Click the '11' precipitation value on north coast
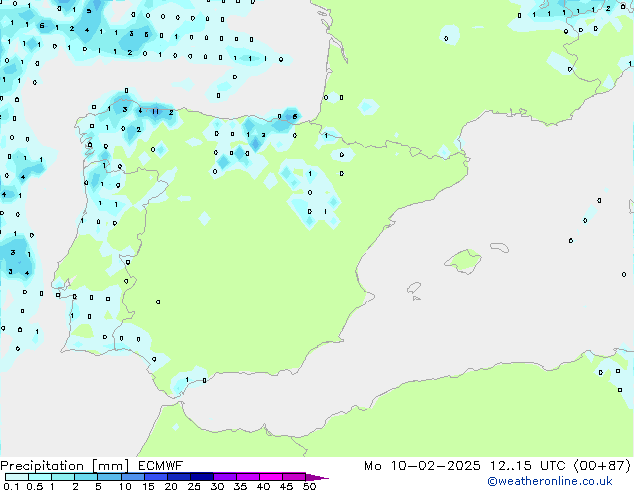634x490 pixels. [156, 112]
